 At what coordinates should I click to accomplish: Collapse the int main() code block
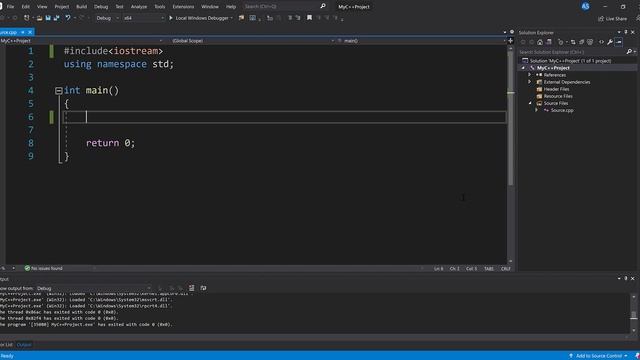(58, 91)
